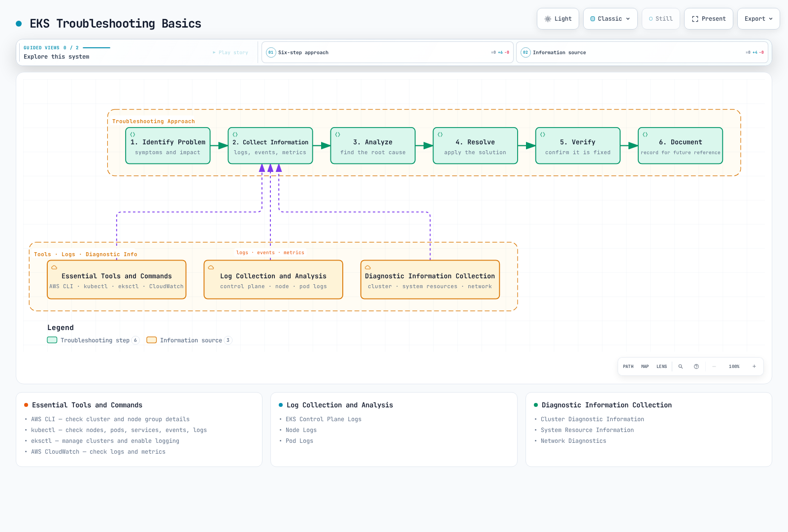Click the code icon on Analyze node

tap(337, 134)
